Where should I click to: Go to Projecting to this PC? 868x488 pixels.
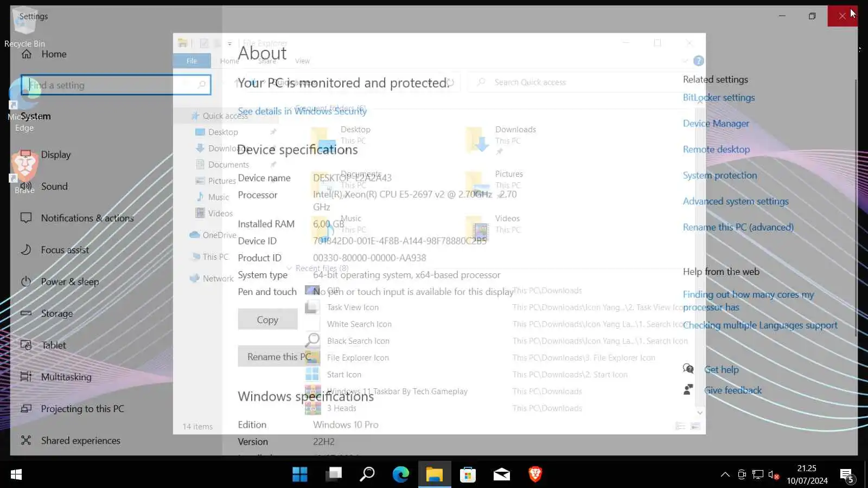point(72,409)
